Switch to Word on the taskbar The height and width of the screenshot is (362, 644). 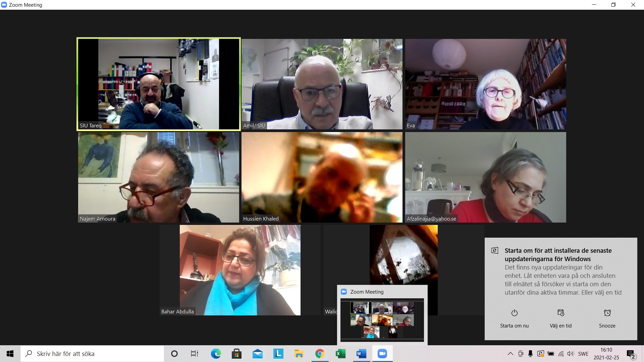pos(361,354)
